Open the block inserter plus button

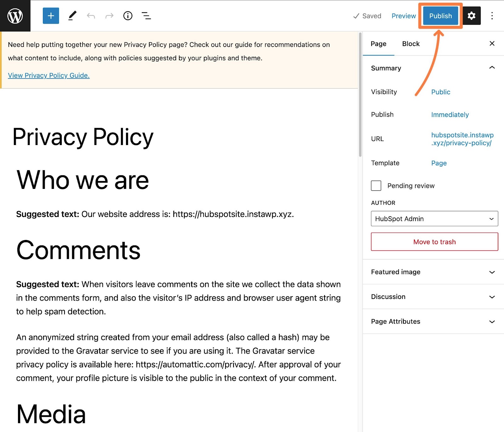(51, 16)
